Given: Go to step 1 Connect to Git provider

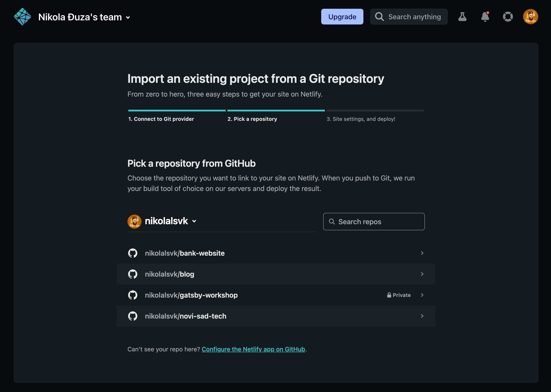Looking at the screenshot, I should (x=161, y=119).
